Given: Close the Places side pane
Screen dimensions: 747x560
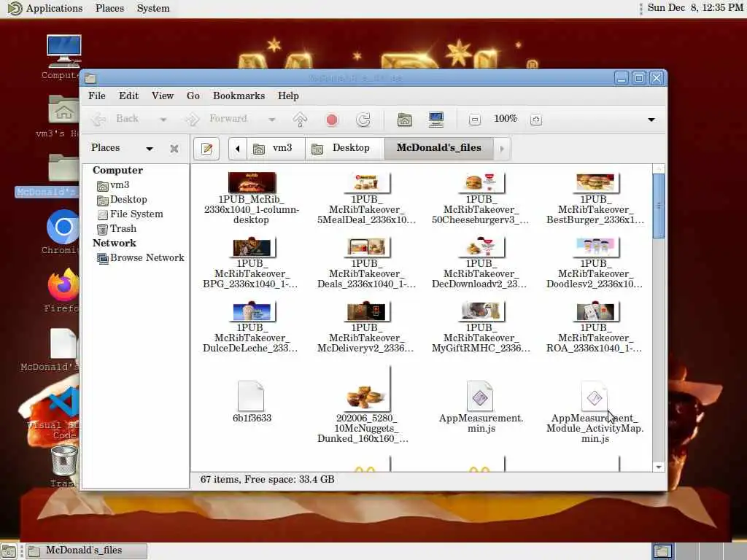Looking at the screenshot, I should [x=174, y=149].
